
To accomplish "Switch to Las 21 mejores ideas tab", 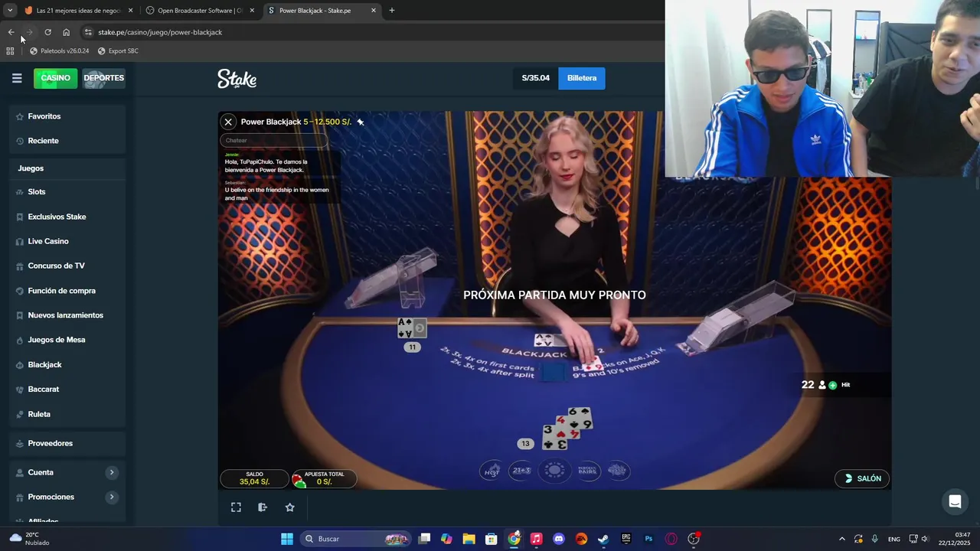I will coord(79,11).
